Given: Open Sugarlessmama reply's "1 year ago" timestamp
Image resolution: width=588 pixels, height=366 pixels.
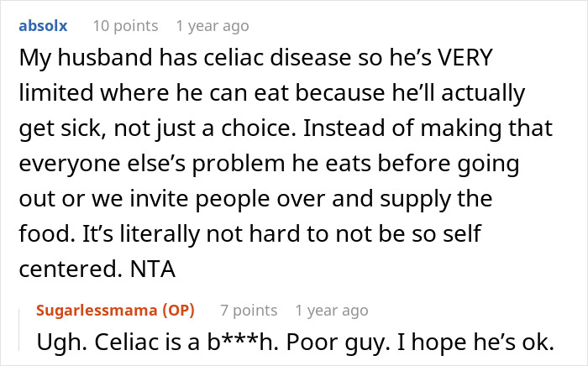Looking at the screenshot, I should 333,311.
